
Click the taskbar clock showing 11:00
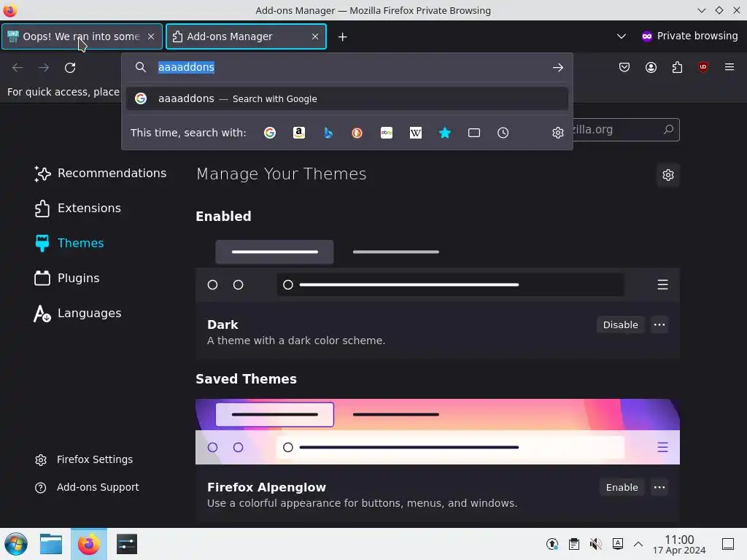(x=679, y=544)
